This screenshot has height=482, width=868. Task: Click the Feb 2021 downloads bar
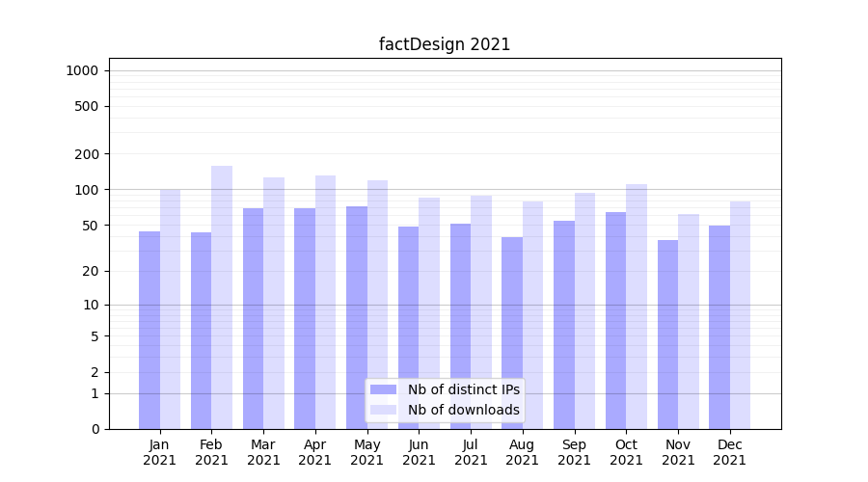(222, 297)
